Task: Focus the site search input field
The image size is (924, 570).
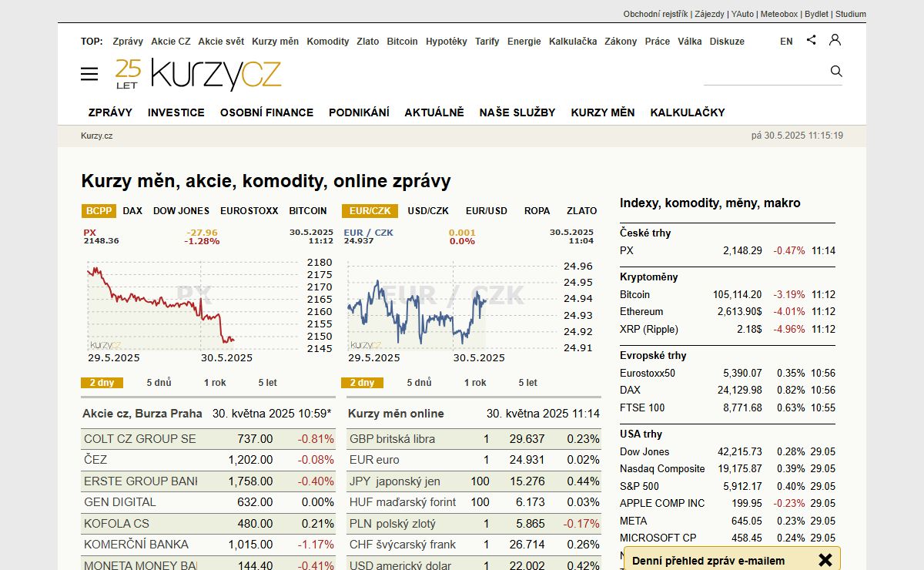Action: coord(765,72)
